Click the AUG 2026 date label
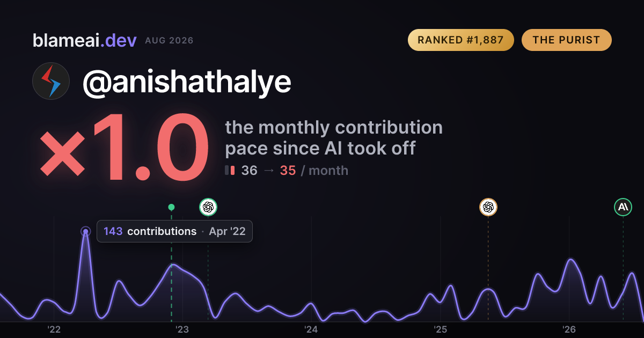Screen dimensions: 644x338 click(169, 41)
